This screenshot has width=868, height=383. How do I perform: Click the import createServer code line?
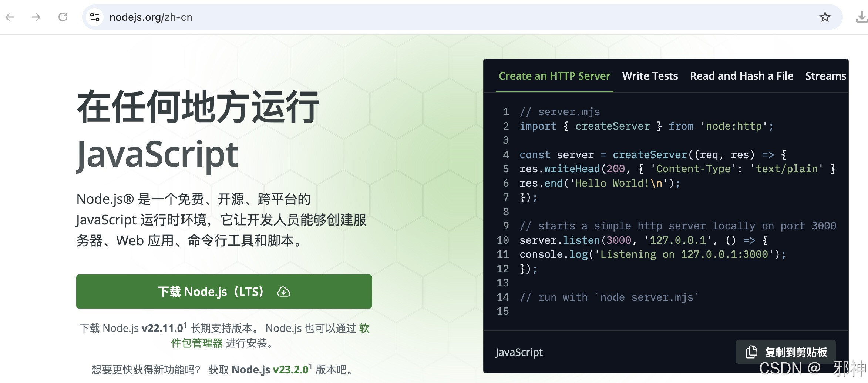pos(646,126)
